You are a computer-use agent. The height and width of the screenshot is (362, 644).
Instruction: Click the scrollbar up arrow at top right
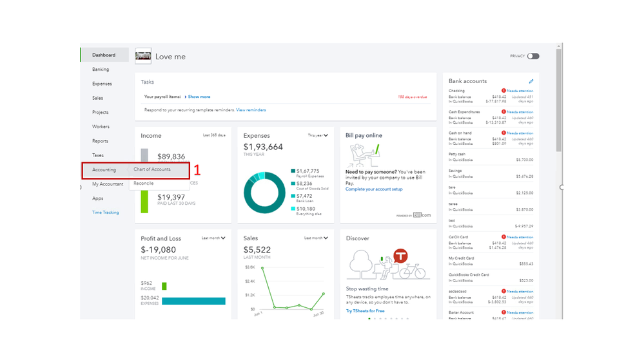point(558,46)
